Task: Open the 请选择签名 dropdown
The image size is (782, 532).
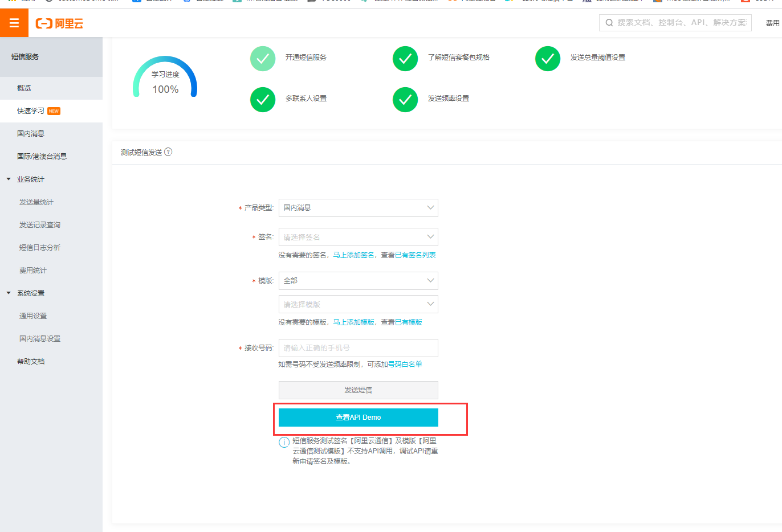Action: click(358, 237)
